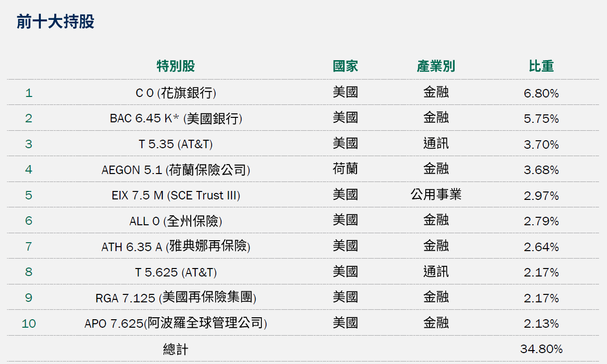Select the C 0 (花旗銀行) holding name
Screen dimensions: 607x364
pos(176,93)
